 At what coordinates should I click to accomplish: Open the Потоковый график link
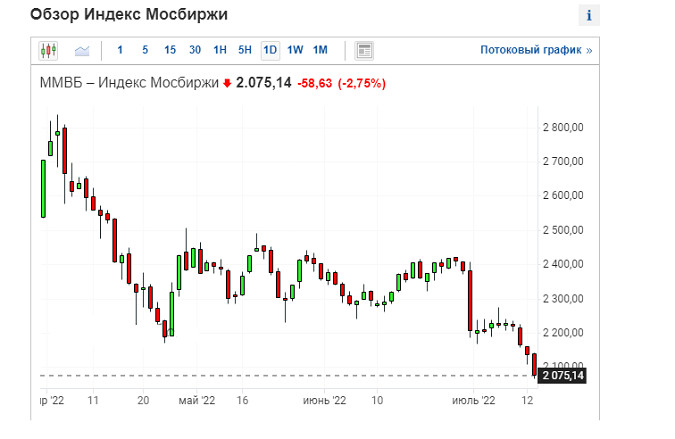click(x=536, y=50)
